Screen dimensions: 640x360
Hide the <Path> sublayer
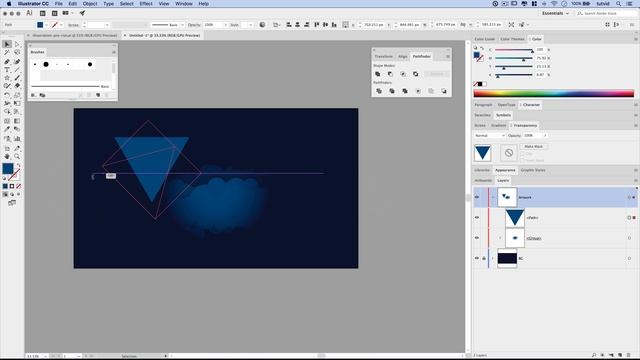[x=476, y=218]
